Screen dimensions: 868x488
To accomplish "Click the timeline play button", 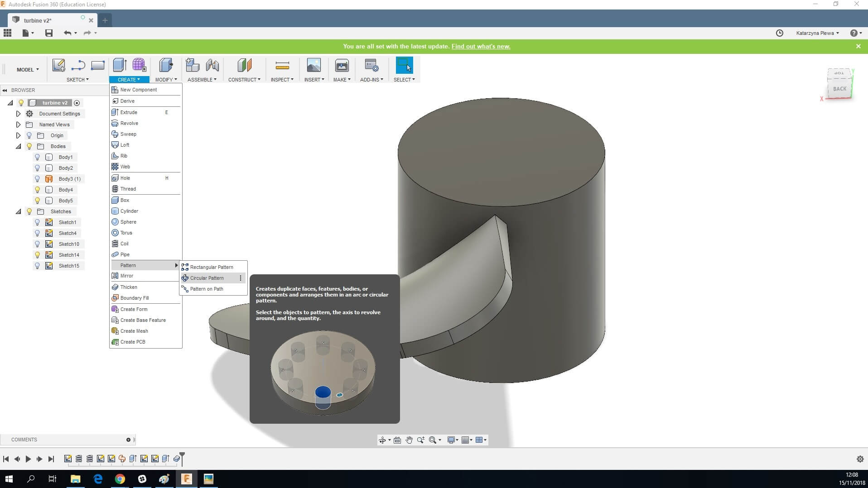I will click(x=28, y=459).
